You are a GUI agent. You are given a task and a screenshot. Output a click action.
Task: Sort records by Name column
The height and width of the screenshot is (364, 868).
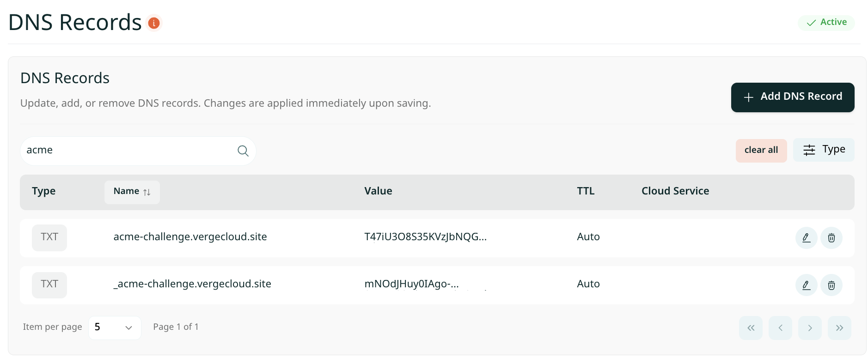pyautogui.click(x=132, y=192)
